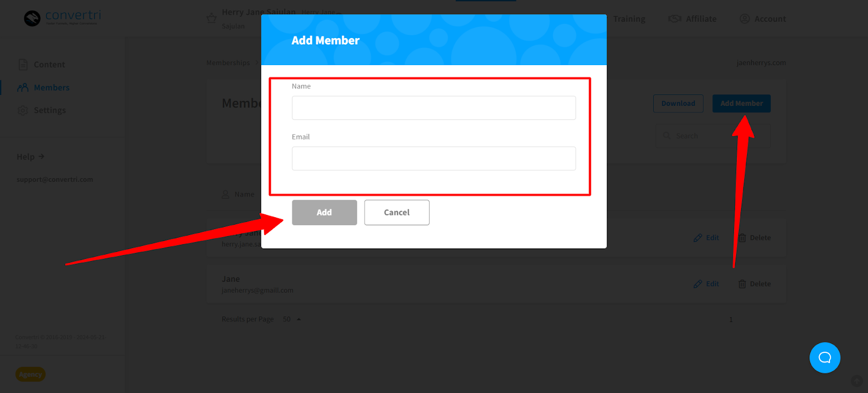Focus the Email input field
Image resolution: width=868 pixels, height=393 pixels.
(433, 159)
